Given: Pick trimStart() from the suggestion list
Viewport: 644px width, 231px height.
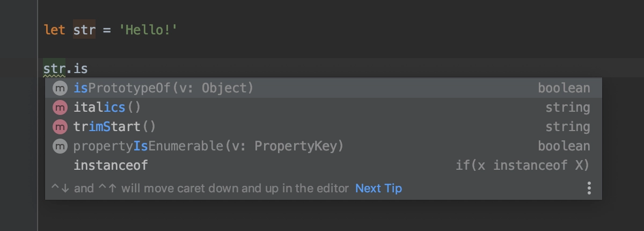Looking at the screenshot, I should (323, 127).
